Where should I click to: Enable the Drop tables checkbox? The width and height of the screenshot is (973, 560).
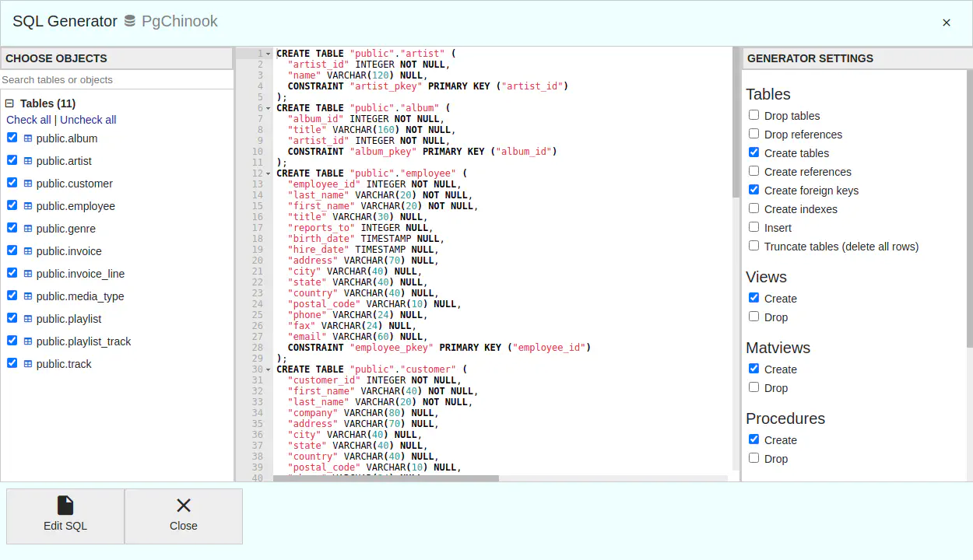(753, 115)
